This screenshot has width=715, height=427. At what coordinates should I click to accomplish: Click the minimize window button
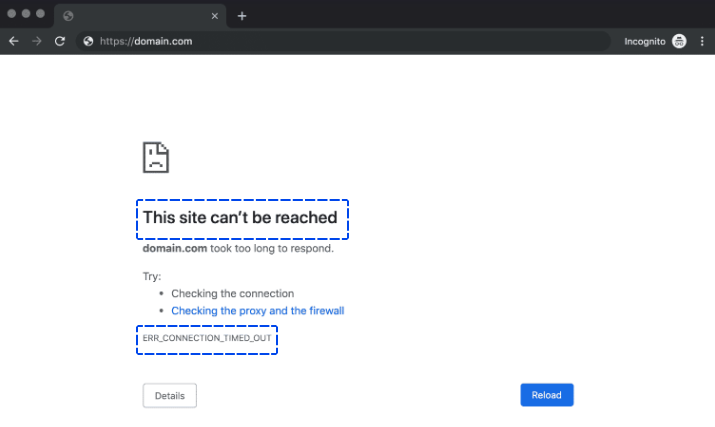[26, 14]
